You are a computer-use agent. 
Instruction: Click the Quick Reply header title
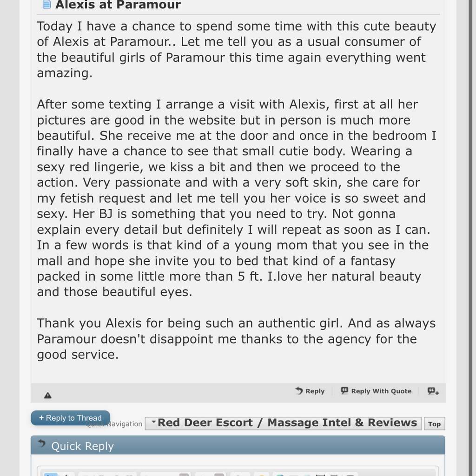tap(82, 446)
